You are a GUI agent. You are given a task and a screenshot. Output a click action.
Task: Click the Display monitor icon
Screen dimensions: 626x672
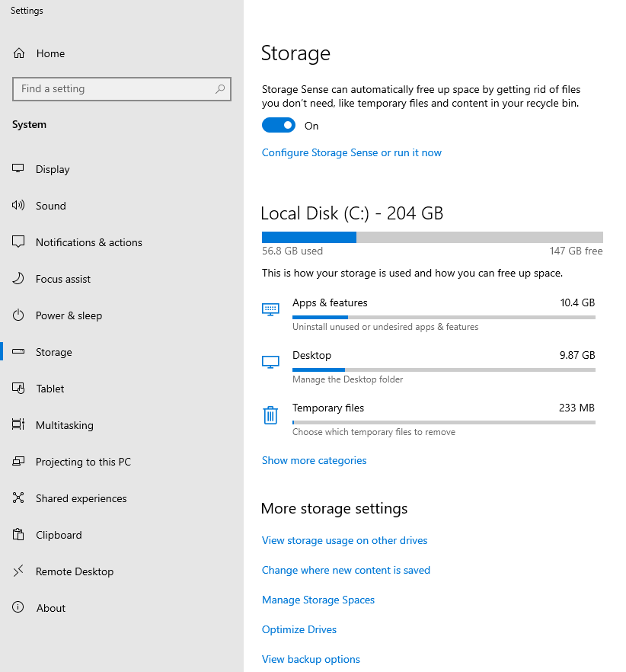(x=18, y=168)
